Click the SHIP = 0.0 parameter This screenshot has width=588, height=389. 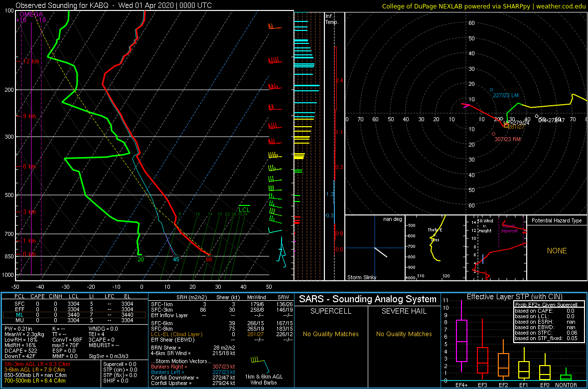(x=117, y=381)
